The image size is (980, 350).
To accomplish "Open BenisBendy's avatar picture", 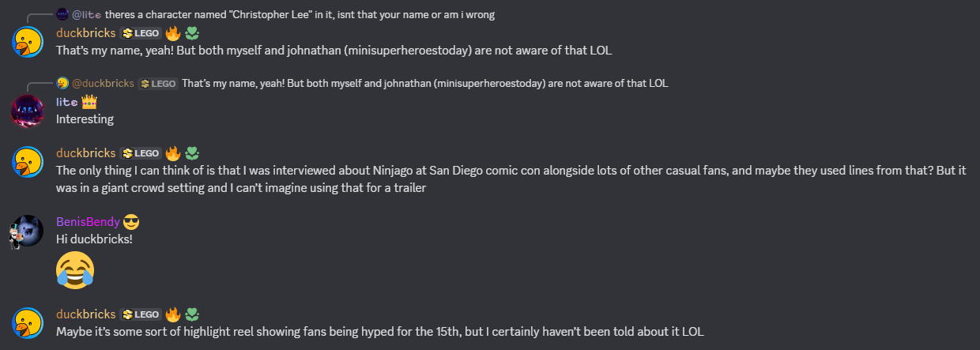I will pyautogui.click(x=27, y=230).
